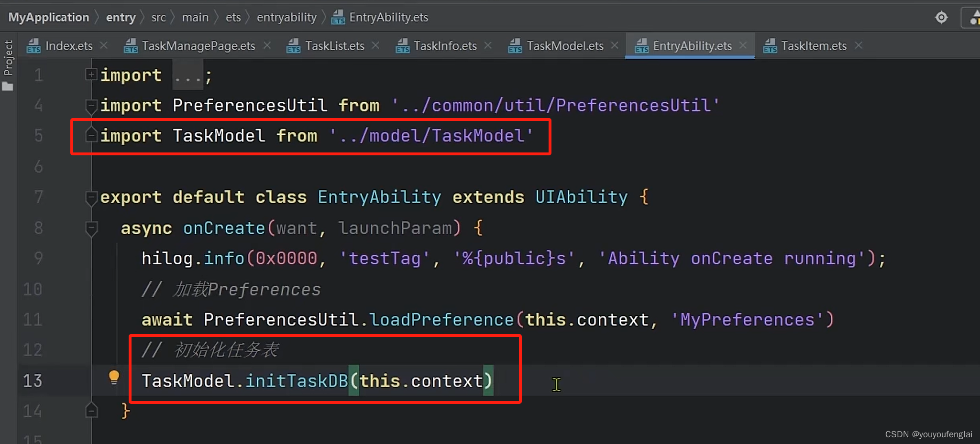
Task: Click the '// 初始化任务表' comment
Action: pos(210,350)
